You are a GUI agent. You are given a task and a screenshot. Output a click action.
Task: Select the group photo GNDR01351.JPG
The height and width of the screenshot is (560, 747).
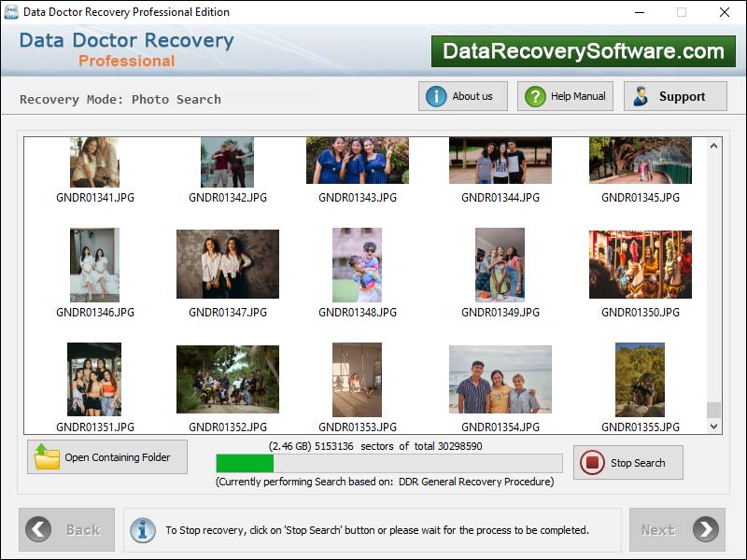tap(94, 379)
